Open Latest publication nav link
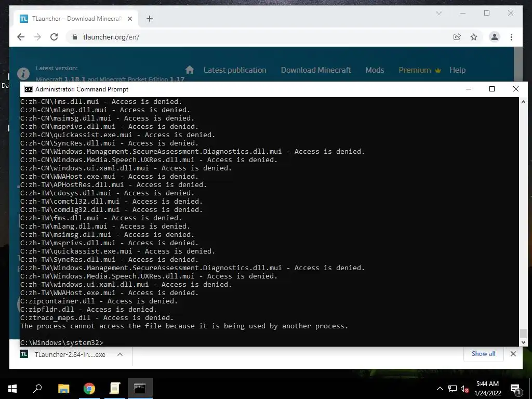 (x=235, y=70)
